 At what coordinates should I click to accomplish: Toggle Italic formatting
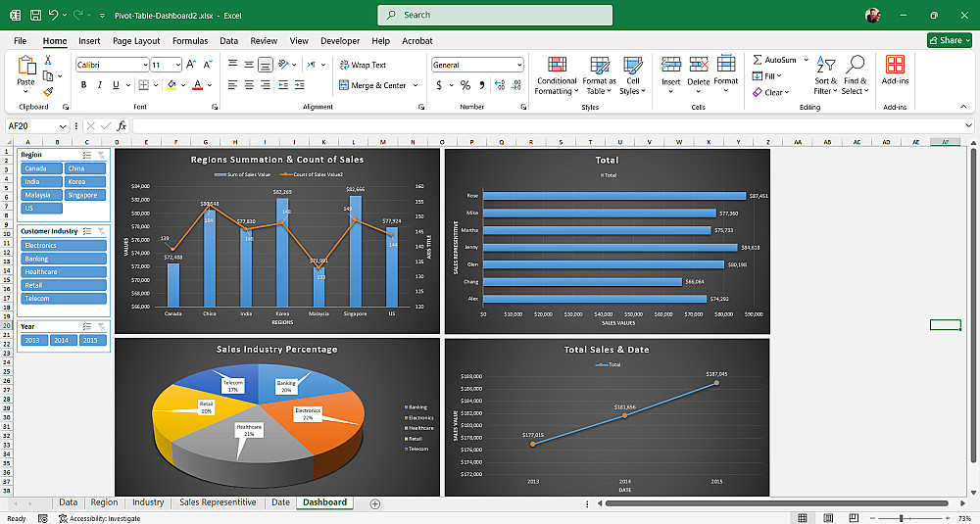click(x=99, y=85)
